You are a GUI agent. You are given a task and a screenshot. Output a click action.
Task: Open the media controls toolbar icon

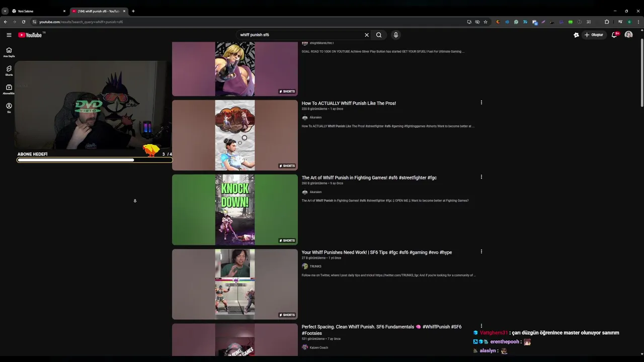(620, 22)
